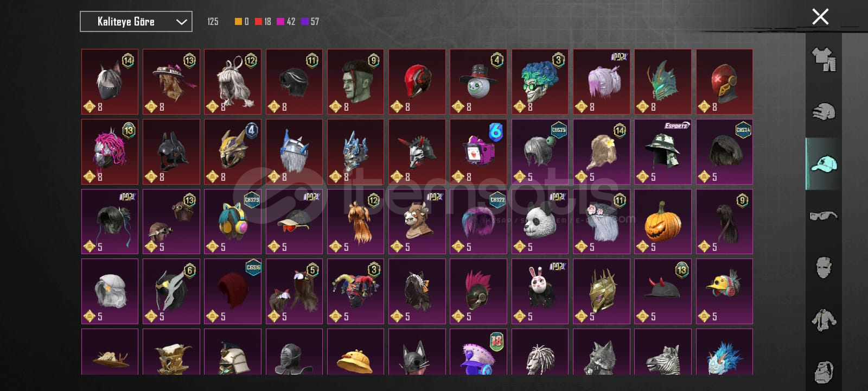Open the face mask category icon

point(824,268)
